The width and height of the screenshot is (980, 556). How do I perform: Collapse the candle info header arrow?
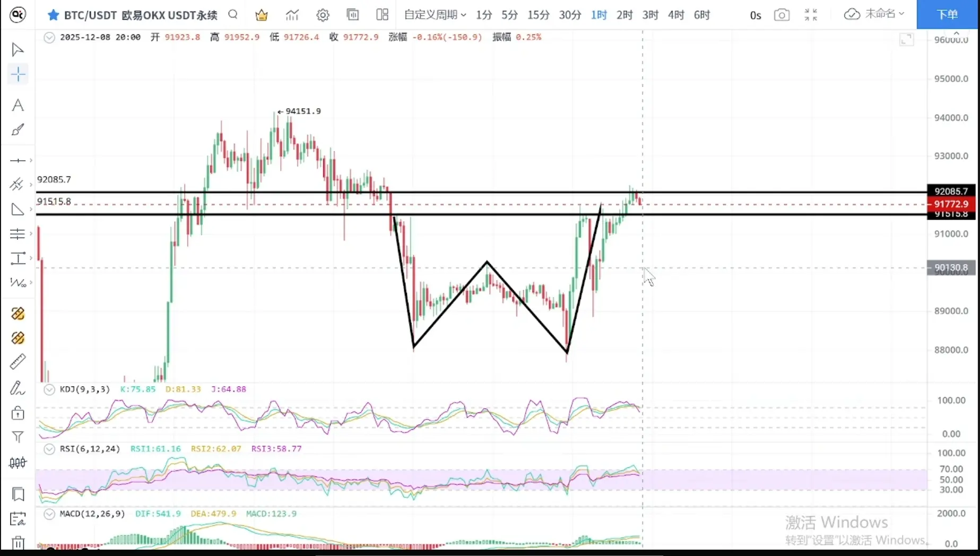(49, 37)
